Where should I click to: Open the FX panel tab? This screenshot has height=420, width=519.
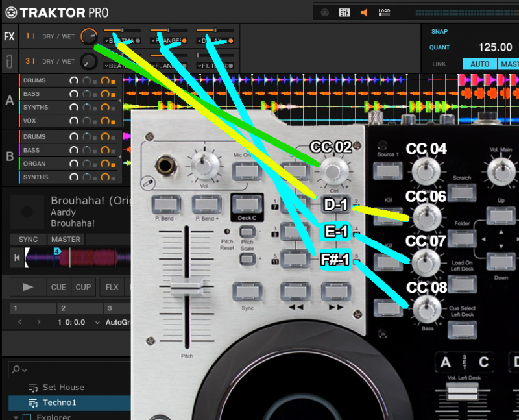(9, 36)
